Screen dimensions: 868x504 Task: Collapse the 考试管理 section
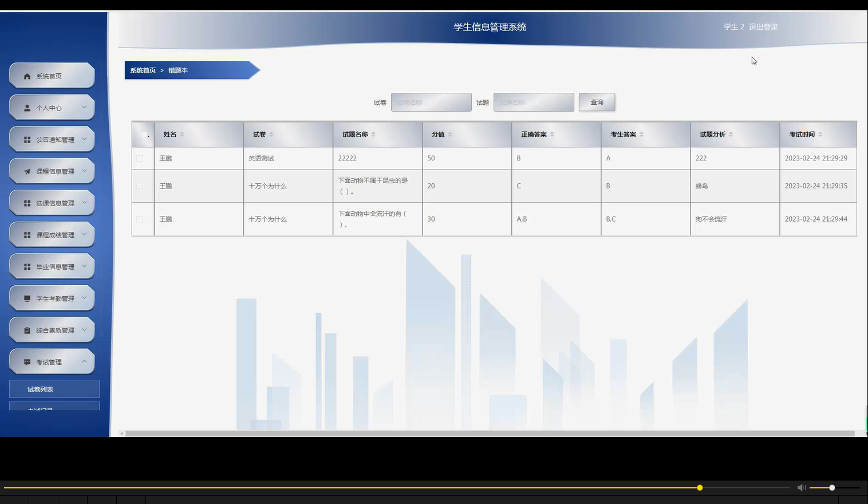tap(84, 361)
